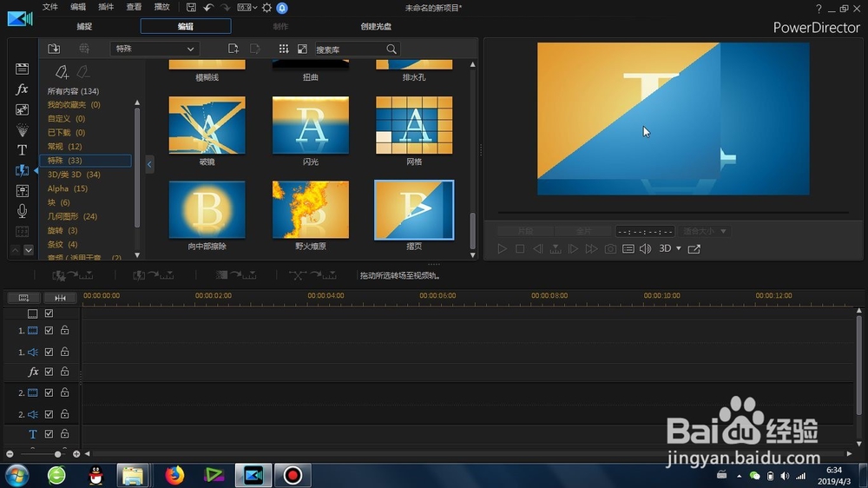868x488 pixels.
Task: Zoom out timeline with minus button
Action: tap(10, 454)
